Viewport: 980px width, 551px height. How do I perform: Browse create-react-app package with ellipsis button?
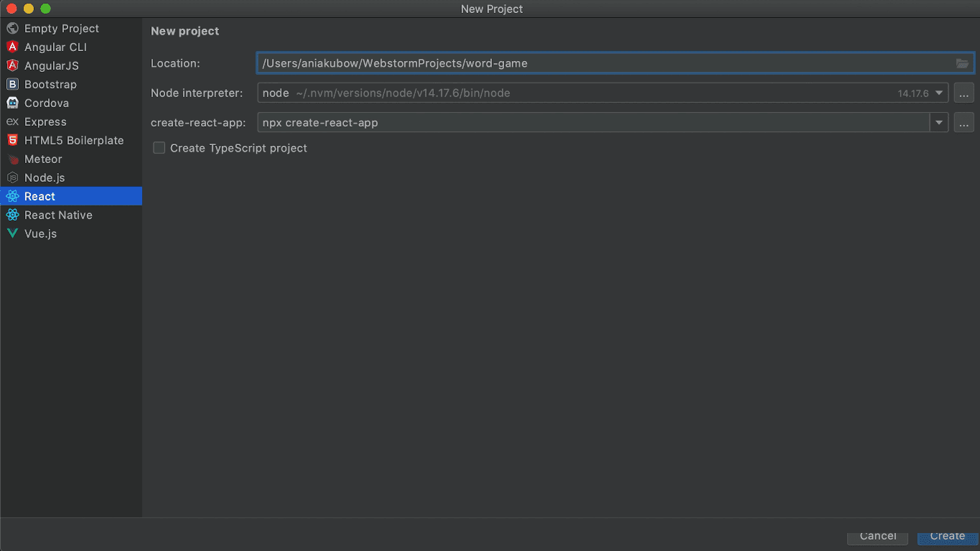[x=964, y=123]
